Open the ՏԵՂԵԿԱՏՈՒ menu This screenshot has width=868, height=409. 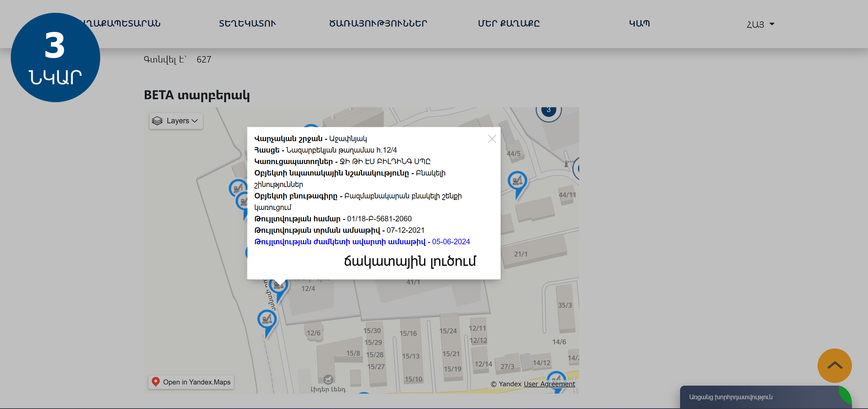point(247,24)
